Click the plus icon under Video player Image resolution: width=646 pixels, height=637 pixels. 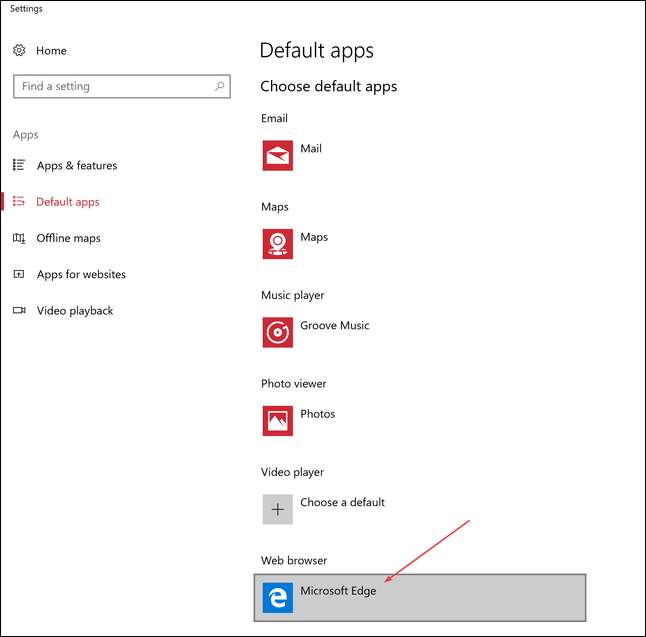coord(278,509)
